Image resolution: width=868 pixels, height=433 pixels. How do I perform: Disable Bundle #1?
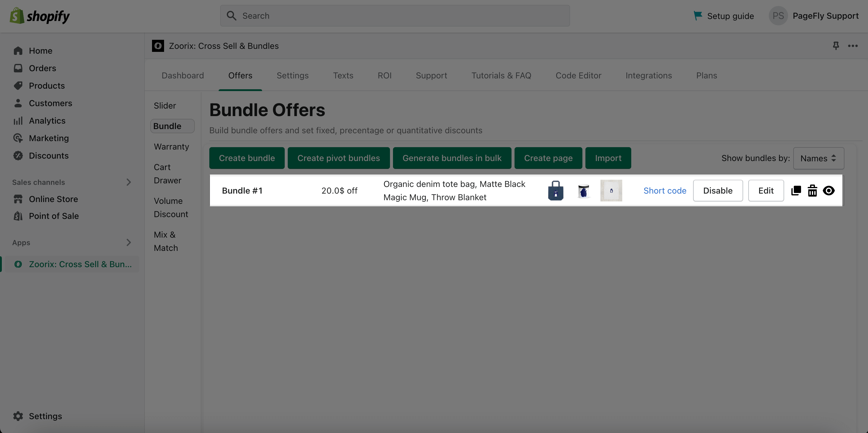coord(718,191)
